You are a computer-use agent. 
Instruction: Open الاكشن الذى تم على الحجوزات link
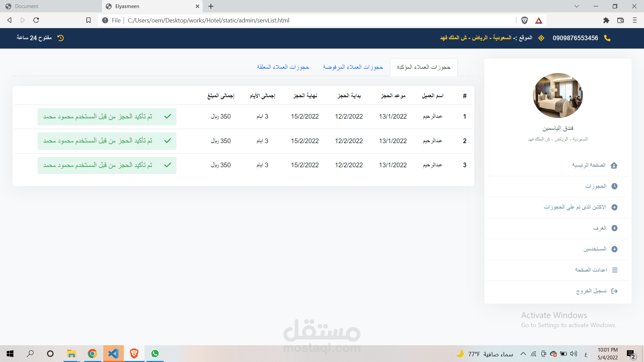[575, 207]
